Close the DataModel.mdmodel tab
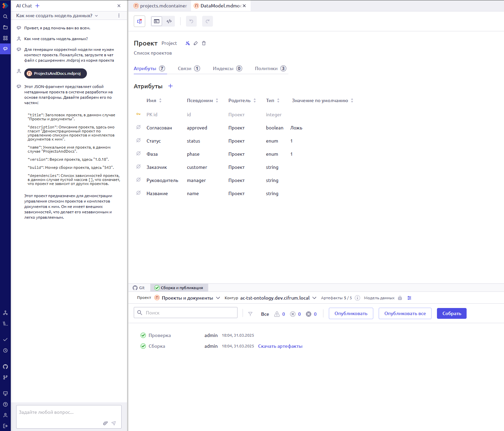This screenshot has height=431, width=504. click(x=244, y=6)
